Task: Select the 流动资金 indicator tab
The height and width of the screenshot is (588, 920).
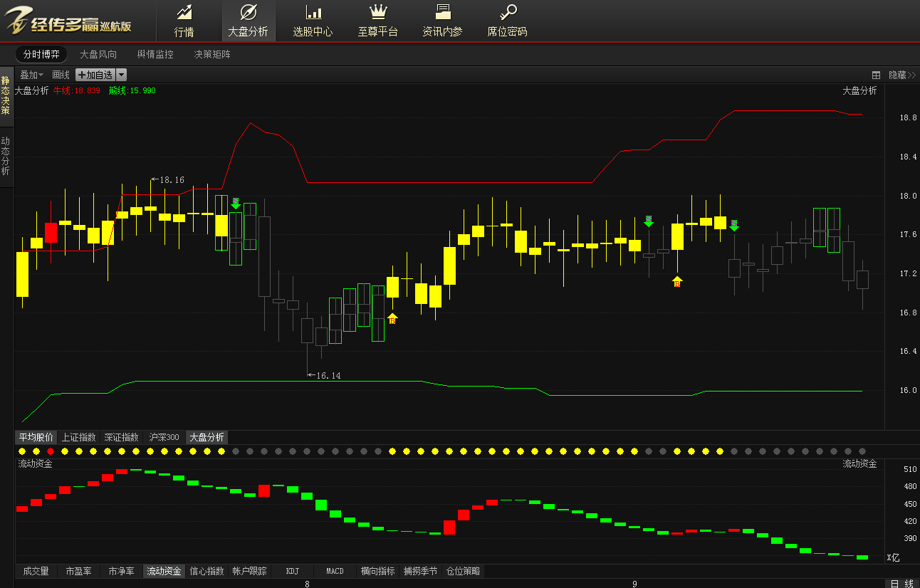Action: coord(164,571)
